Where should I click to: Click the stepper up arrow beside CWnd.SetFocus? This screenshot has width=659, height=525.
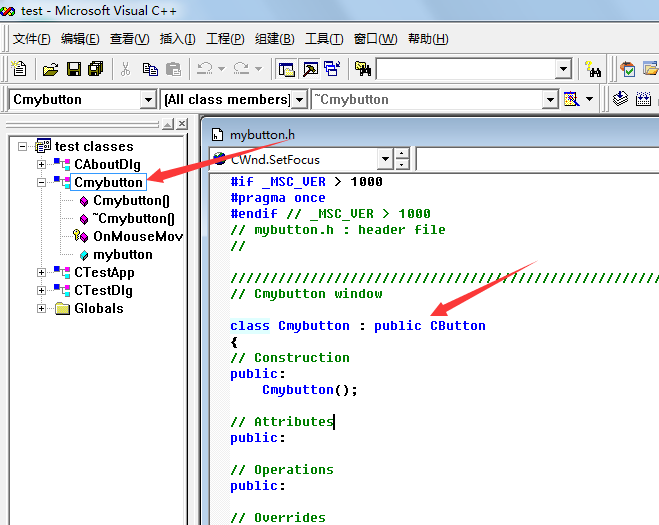point(402,154)
